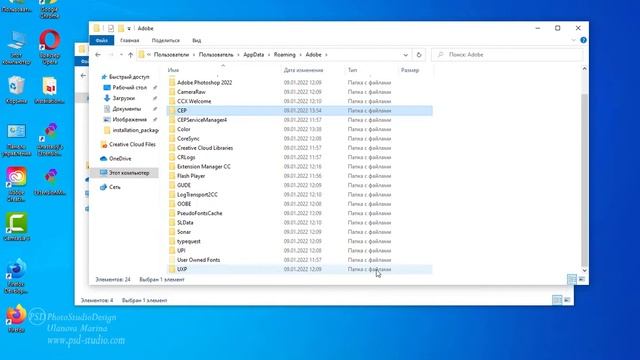The width and height of the screenshot is (640, 360).
Task: Select OneDrive in navigation pane
Action: [116, 158]
